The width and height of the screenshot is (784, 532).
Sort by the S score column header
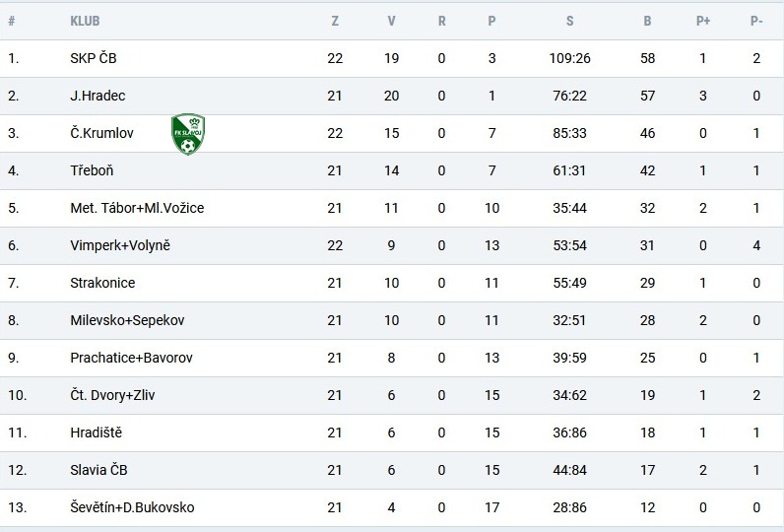(569, 21)
